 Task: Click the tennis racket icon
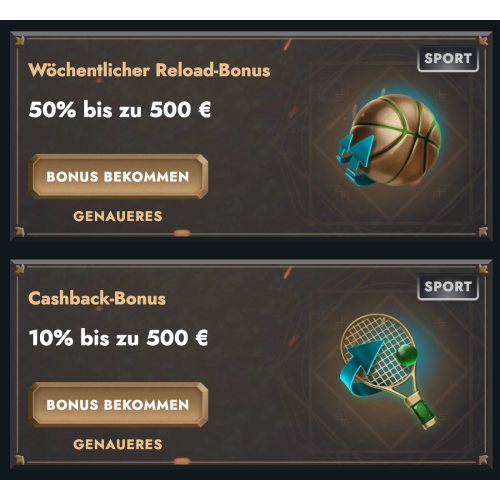coord(388,371)
